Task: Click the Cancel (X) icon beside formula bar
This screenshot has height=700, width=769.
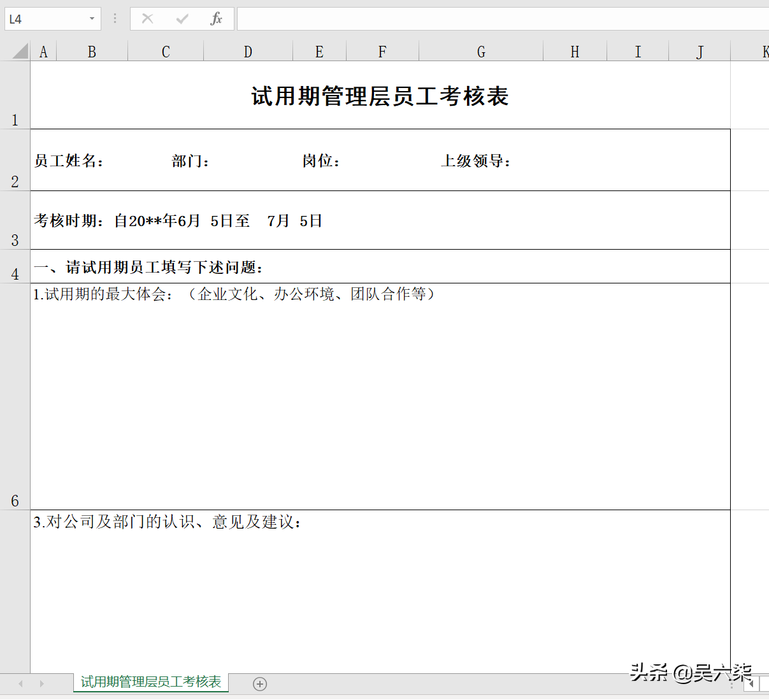Action: click(147, 18)
